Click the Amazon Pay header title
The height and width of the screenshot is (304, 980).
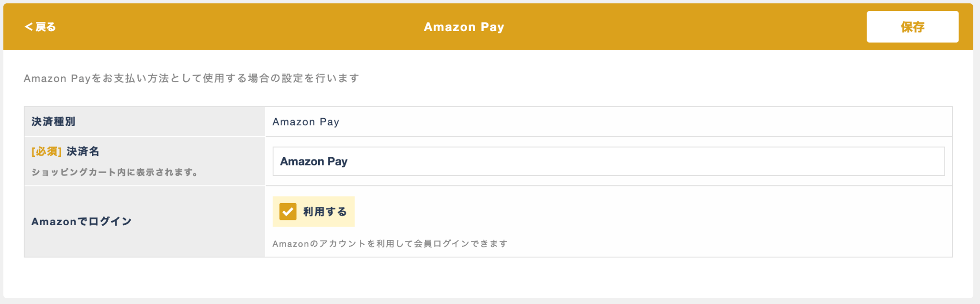[464, 27]
